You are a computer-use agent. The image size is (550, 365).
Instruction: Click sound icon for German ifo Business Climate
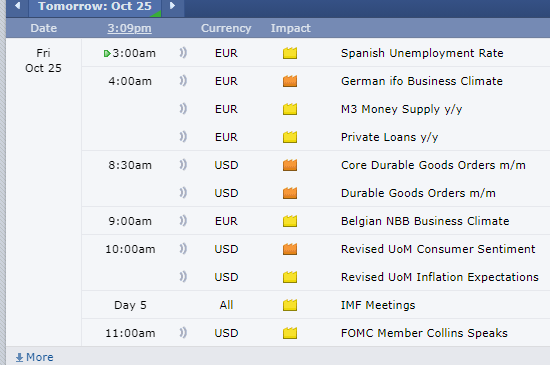(183, 81)
